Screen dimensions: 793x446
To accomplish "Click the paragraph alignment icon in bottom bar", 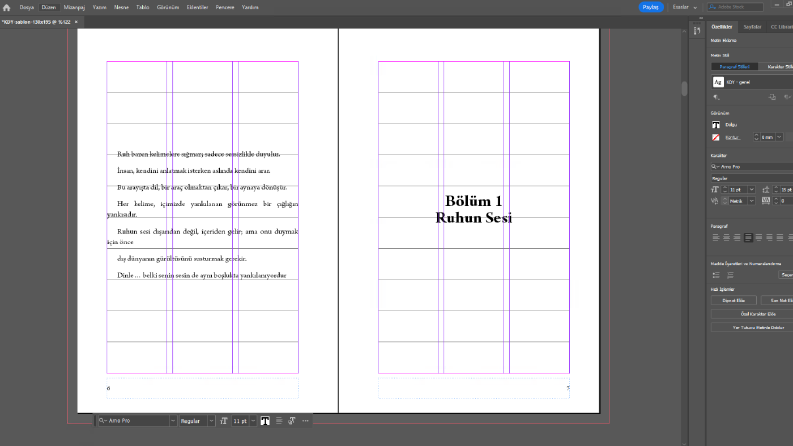I will pos(279,421).
